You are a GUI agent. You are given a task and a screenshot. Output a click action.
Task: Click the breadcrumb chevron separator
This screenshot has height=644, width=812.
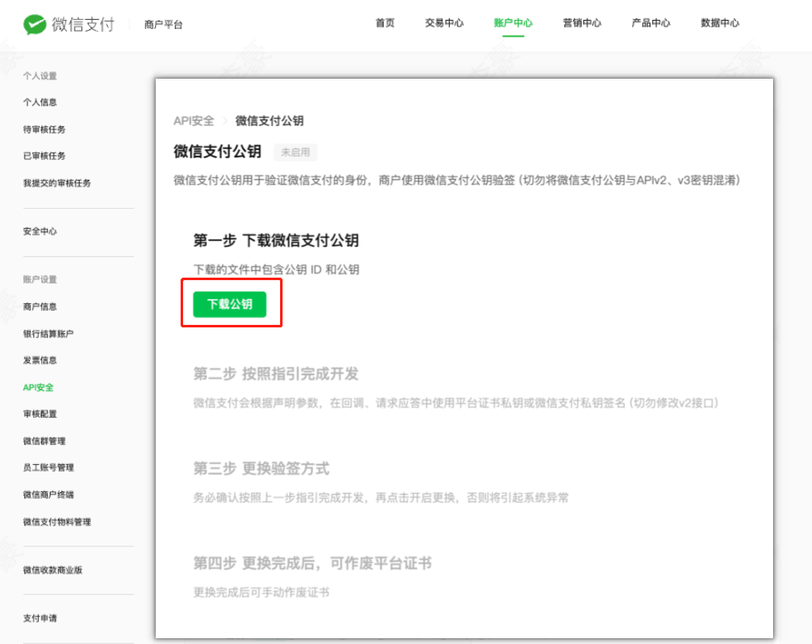click(x=225, y=121)
